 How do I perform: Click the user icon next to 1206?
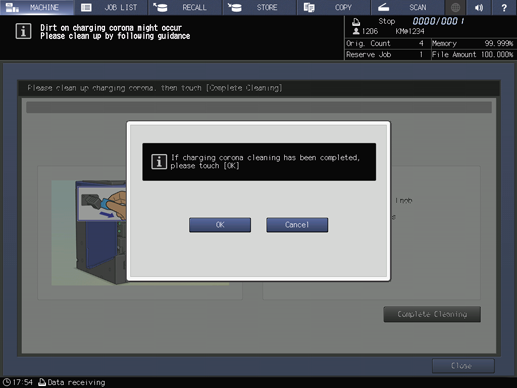tap(356, 31)
